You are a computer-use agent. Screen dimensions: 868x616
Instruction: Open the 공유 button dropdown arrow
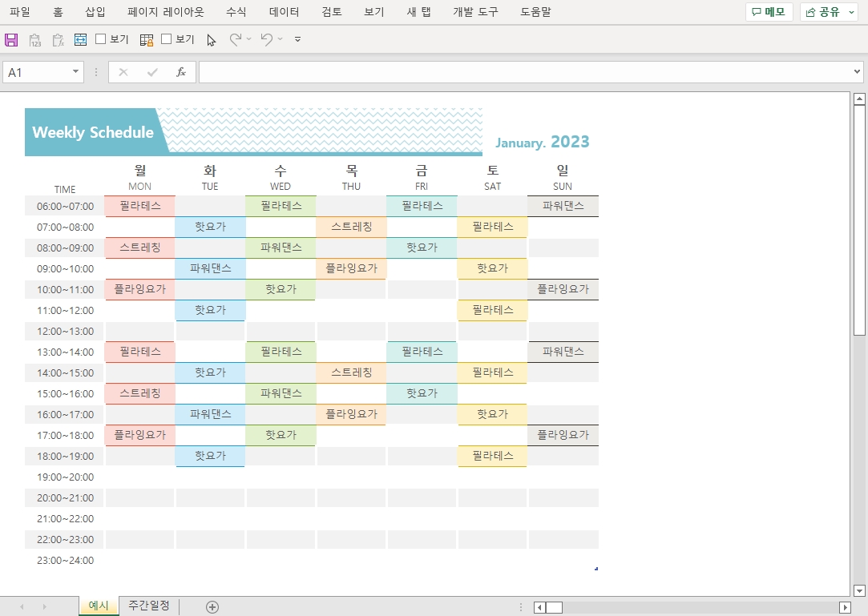coord(851,12)
